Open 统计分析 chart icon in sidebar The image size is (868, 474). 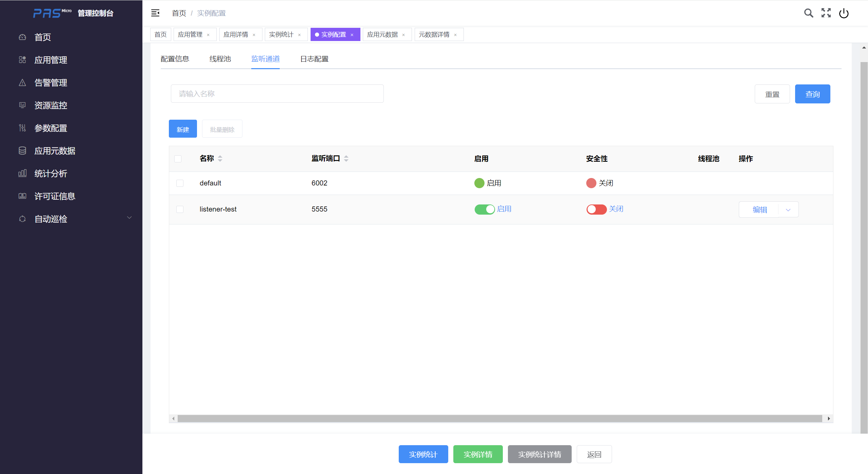[22, 173]
